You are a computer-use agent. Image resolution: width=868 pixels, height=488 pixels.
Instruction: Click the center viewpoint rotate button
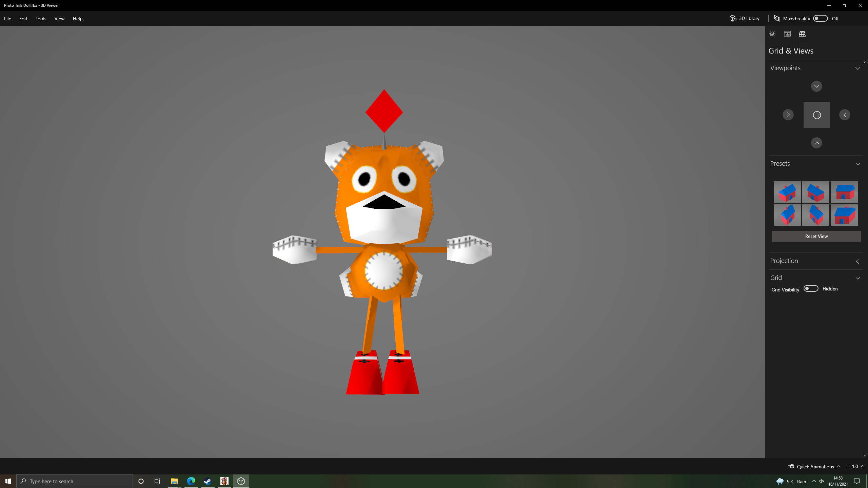(x=816, y=115)
